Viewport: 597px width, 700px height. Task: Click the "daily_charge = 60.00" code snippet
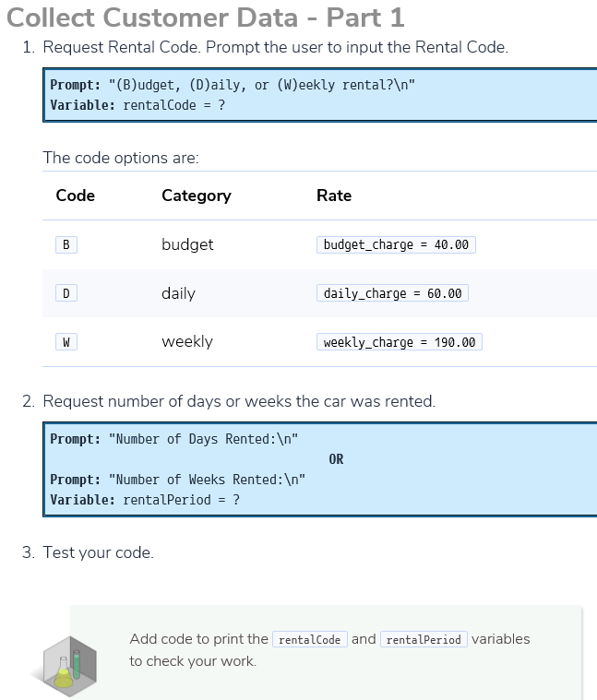click(392, 293)
